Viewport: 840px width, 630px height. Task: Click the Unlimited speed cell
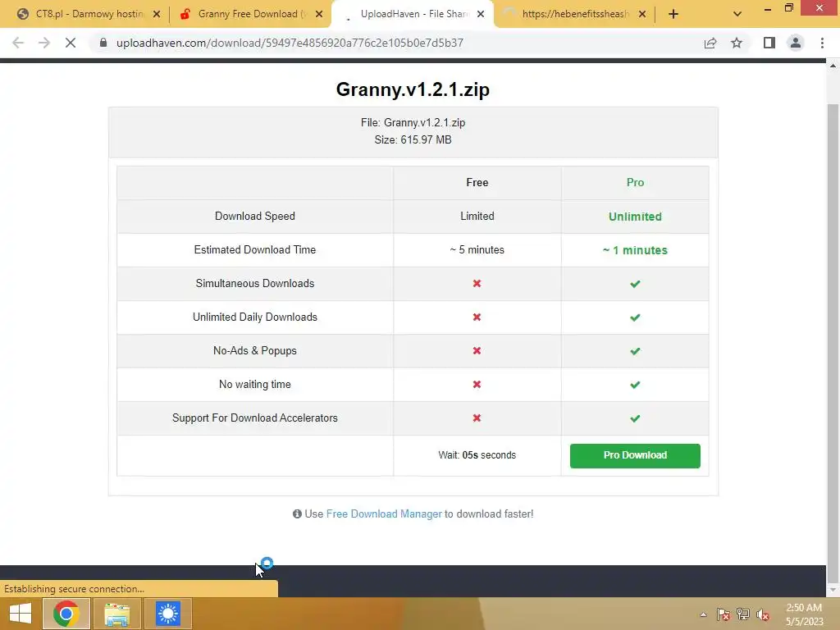pyautogui.click(x=635, y=217)
